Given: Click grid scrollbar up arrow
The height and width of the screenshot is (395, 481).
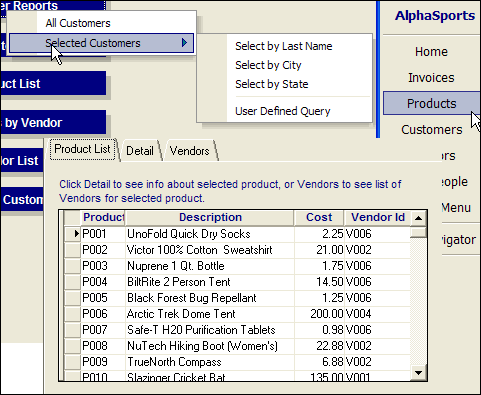Looking at the screenshot, I should click(418, 218).
